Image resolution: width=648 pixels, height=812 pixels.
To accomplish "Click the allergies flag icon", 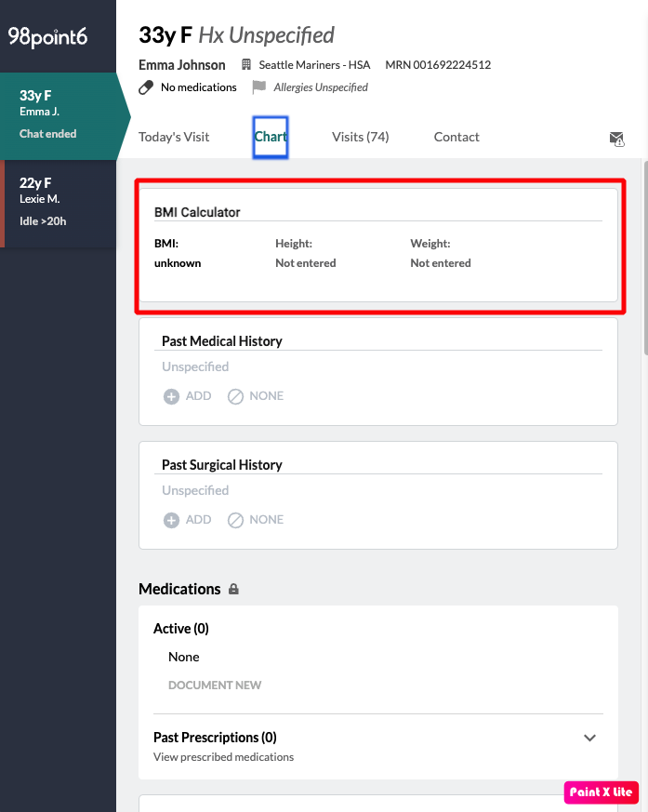I will pyautogui.click(x=258, y=87).
